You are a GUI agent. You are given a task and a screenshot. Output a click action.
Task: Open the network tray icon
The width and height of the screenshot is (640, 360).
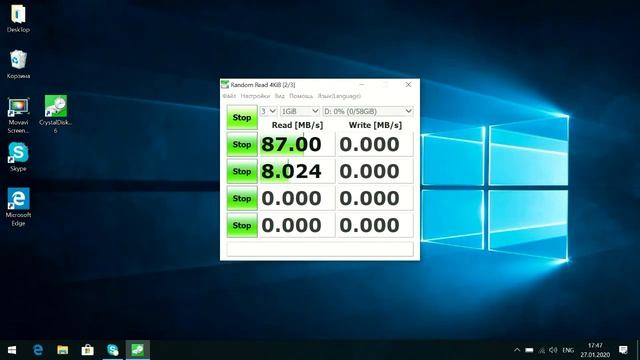pos(542,350)
